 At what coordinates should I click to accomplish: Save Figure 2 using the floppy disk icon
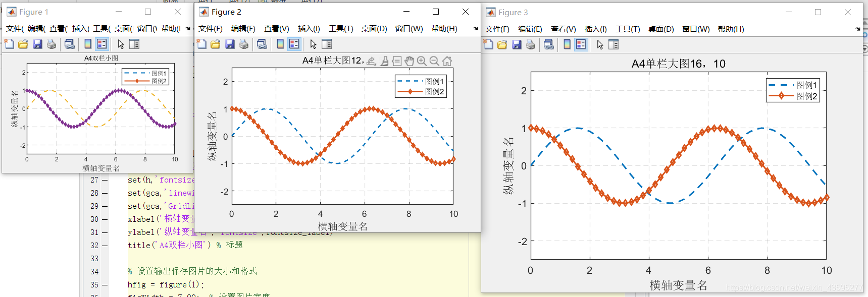230,44
